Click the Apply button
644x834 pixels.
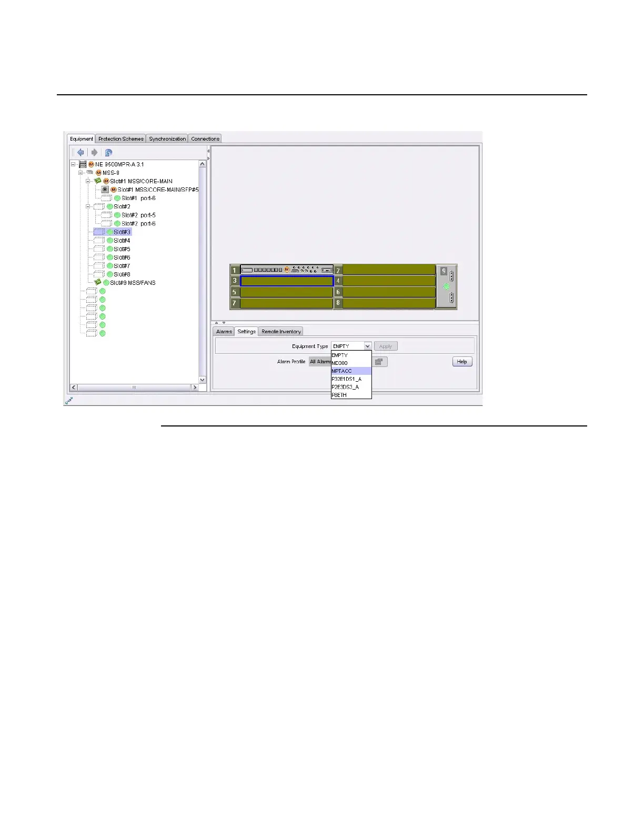tap(386, 346)
